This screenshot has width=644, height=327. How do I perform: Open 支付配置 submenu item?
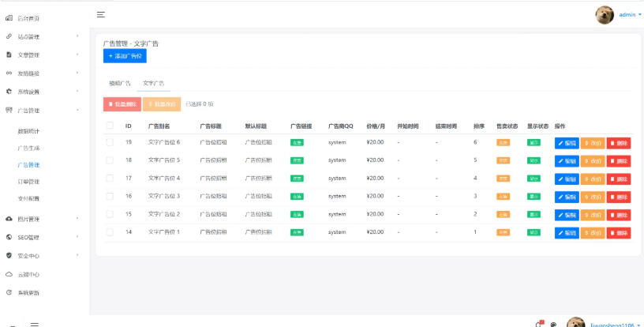tap(28, 198)
